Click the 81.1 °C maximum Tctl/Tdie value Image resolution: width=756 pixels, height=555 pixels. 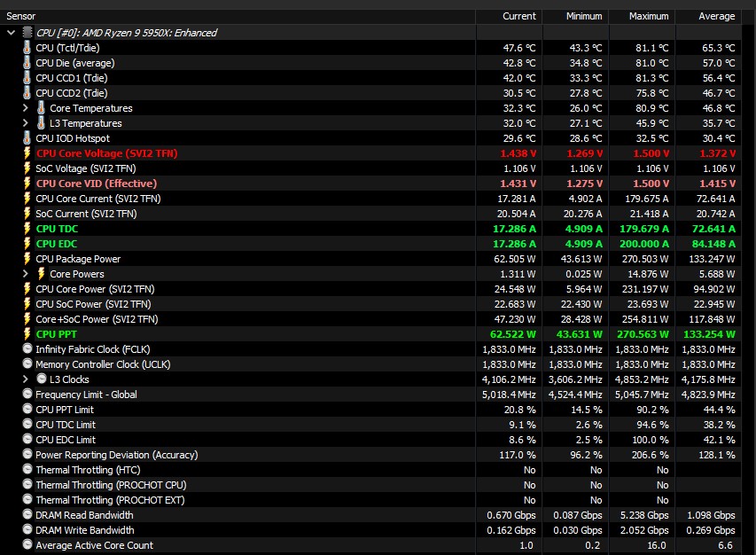point(652,48)
